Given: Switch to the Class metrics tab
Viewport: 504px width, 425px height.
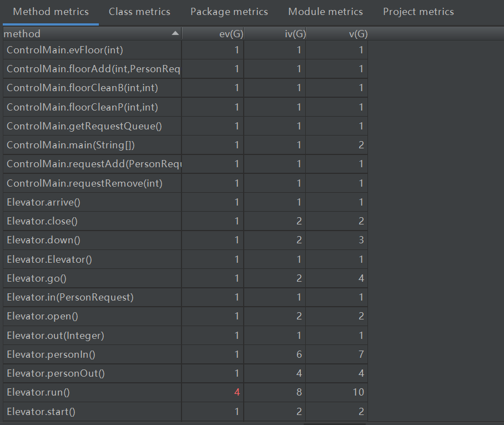Looking at the screenshot, I should [x=139, y=12].
